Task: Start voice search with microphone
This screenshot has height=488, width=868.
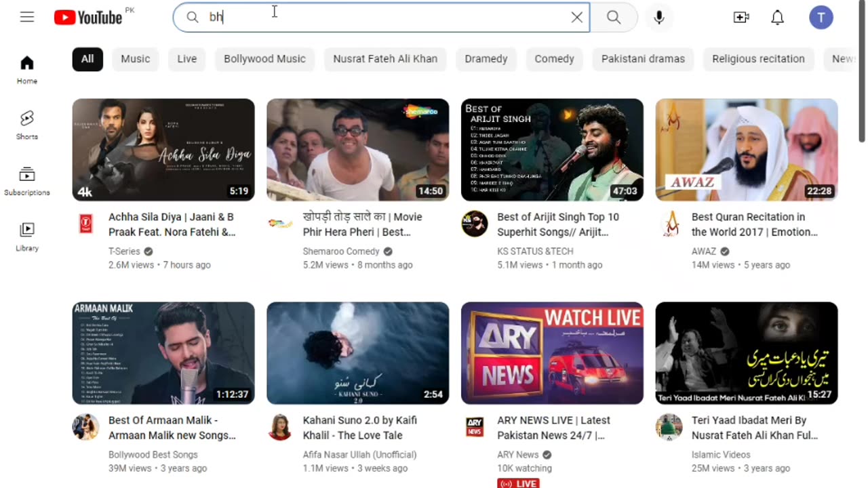Action: 659,18
